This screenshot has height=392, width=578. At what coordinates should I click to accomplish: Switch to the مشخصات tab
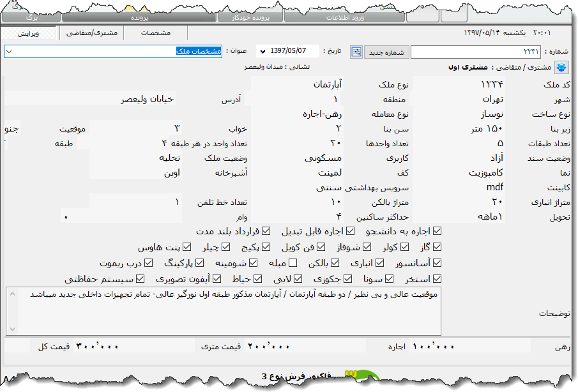[x=155, y=33]
